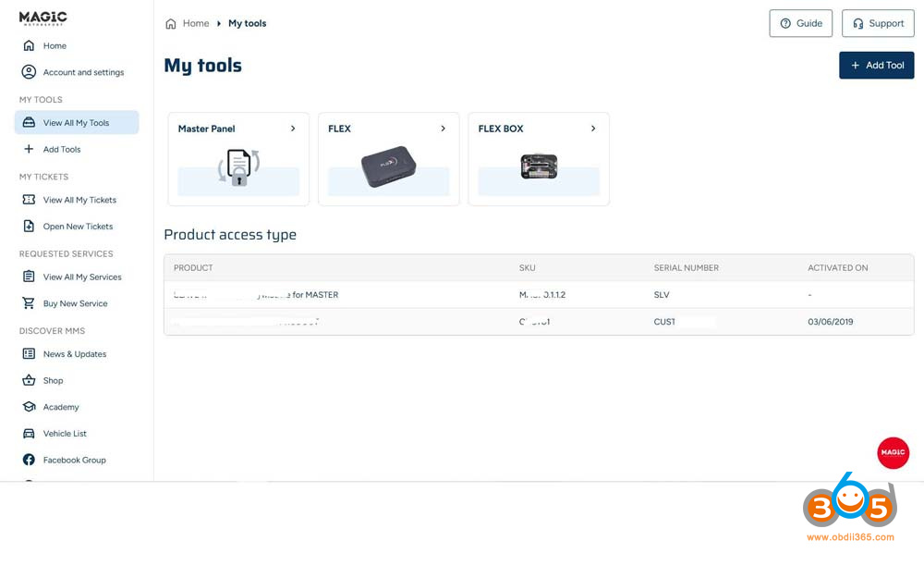Expand the FLEX BOX card arrow
Image resolution: width=924 pixels, height=578 pixels.
(x=593, y=129)
